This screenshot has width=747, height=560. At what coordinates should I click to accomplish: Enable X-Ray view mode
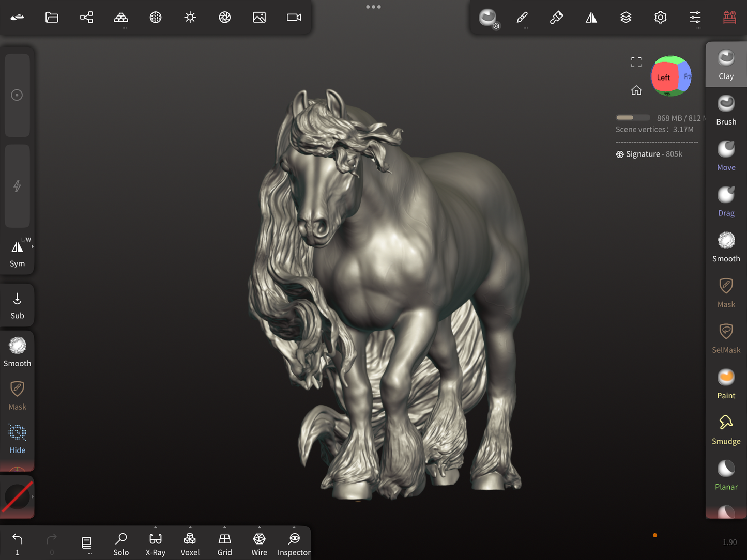point(155,544)
